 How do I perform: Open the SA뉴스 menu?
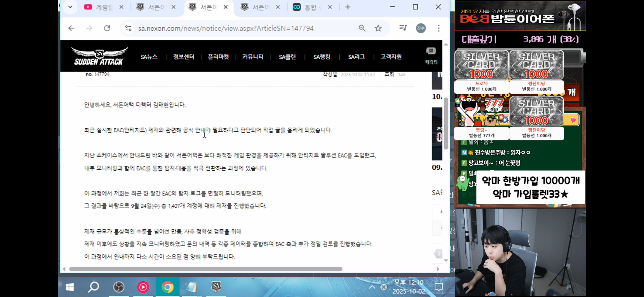pos(149,57)
